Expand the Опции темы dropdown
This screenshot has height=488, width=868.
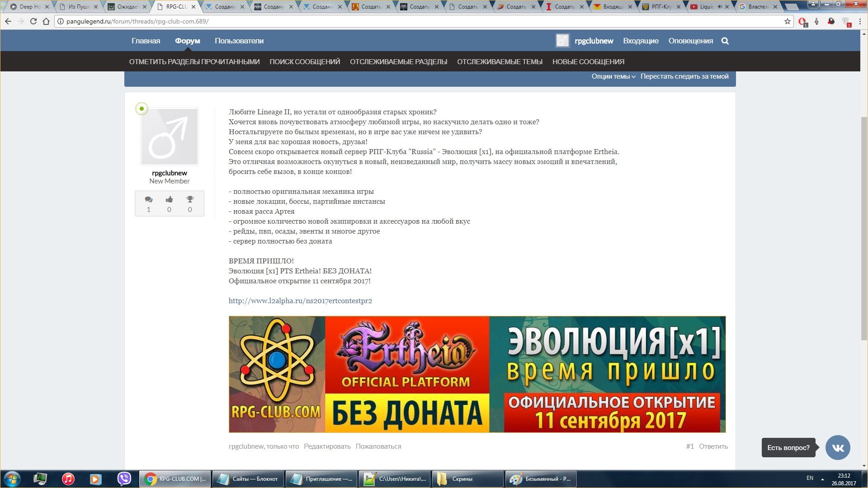613,76
